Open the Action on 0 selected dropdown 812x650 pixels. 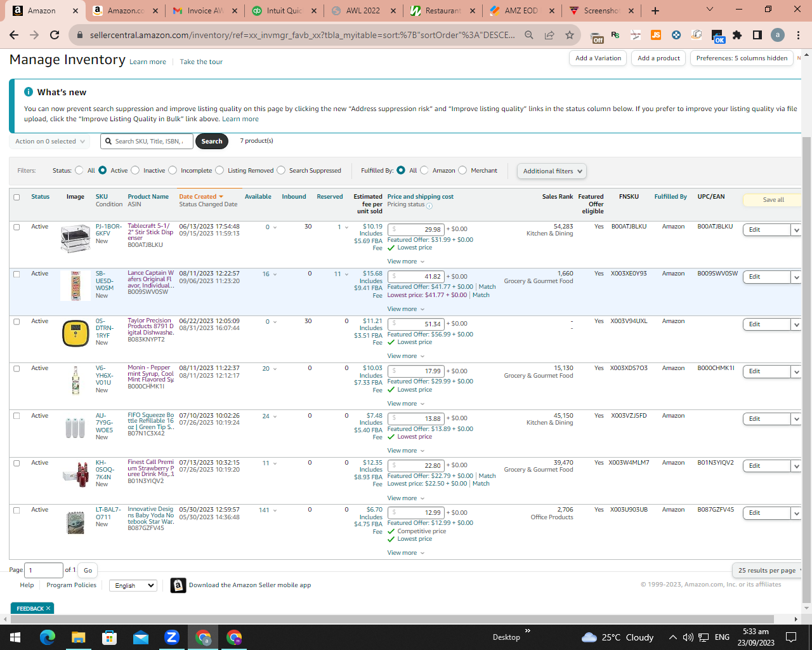tap(49, 142)
